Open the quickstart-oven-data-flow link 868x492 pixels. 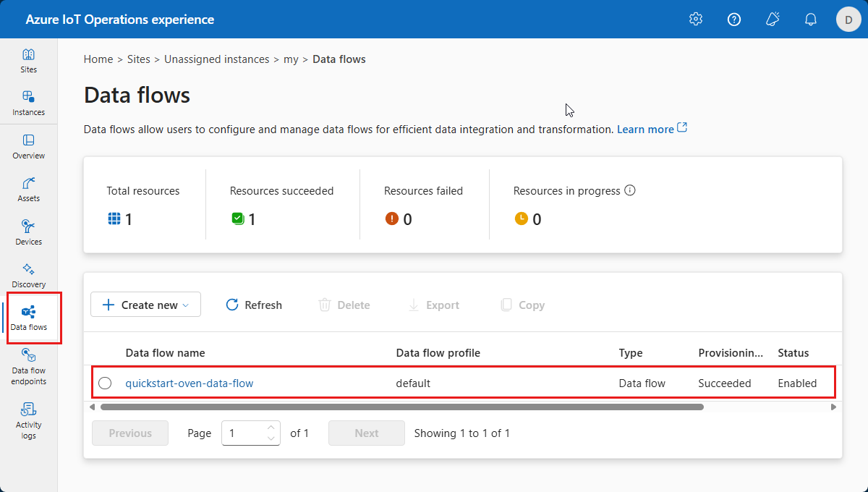[x=189, y=383]
